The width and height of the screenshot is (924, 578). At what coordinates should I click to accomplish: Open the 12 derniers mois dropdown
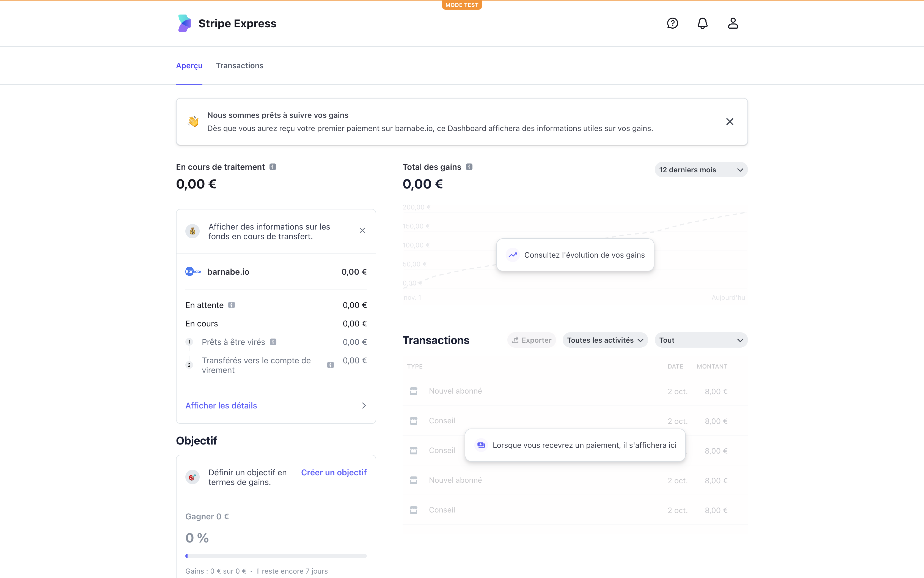701,170
